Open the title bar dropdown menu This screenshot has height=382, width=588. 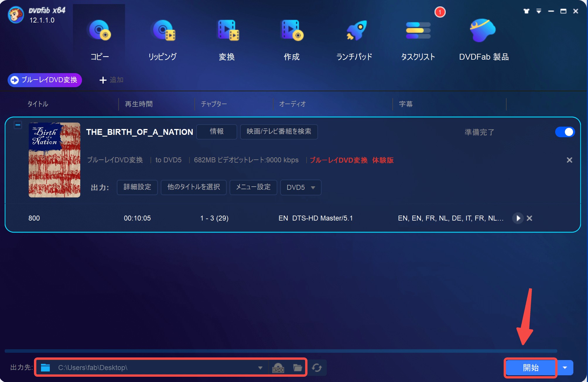point(539,11)
